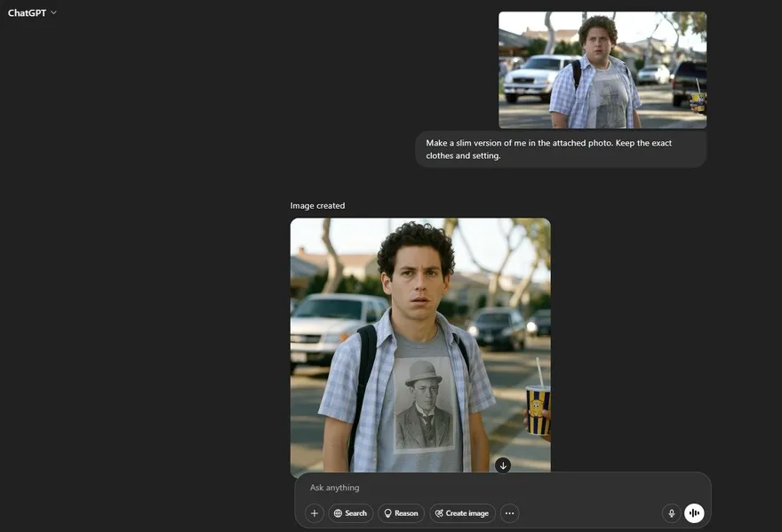This screenshot has height=532, width=782.
Task: Toggle the Search mode on
Action: click(350, 513)
